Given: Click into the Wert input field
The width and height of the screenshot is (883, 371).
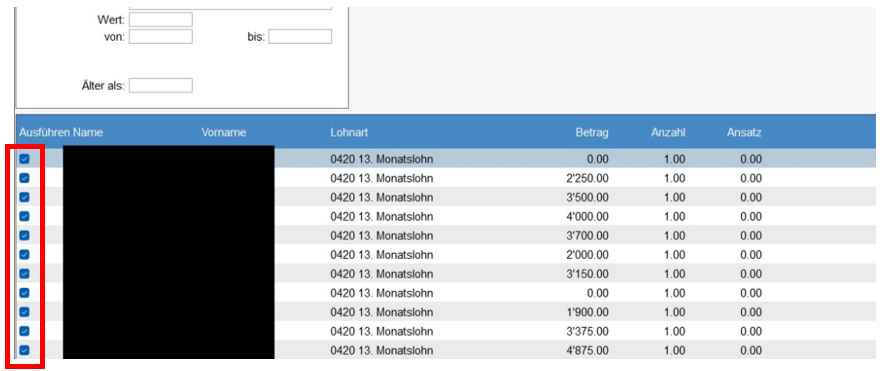Looking at the screenshot, I should tap(160, 20).
